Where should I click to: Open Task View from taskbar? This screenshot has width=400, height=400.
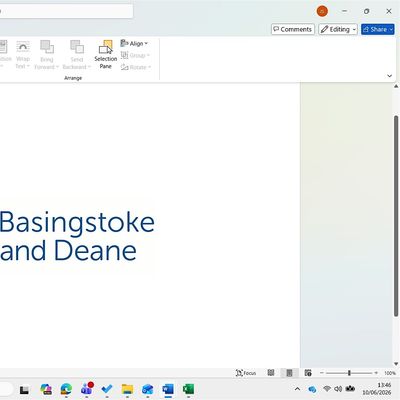pos(24,389)
